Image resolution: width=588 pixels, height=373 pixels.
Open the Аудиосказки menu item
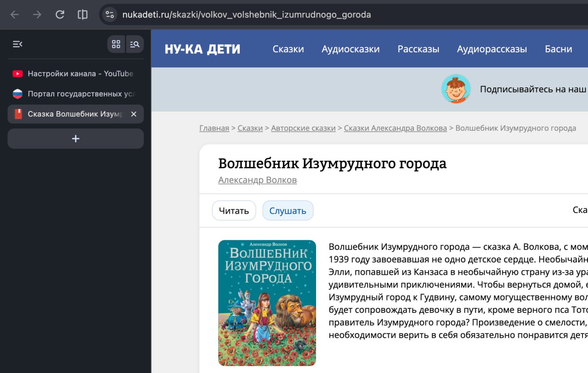[351, 49]
